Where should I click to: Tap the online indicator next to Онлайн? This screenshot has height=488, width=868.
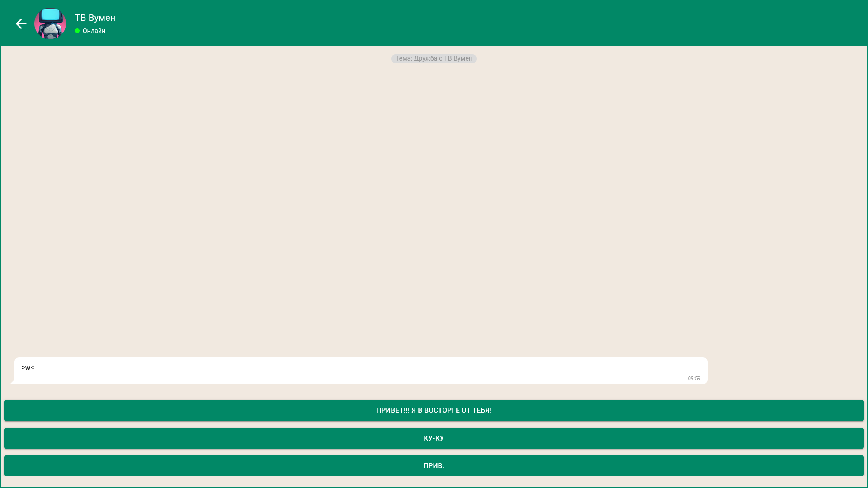click(77, 31)
